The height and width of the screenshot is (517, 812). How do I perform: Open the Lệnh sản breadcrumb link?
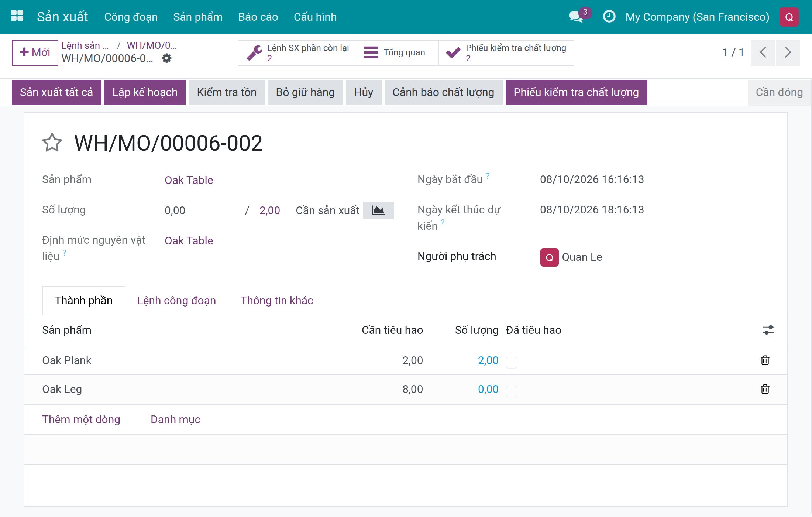[85, 45]
